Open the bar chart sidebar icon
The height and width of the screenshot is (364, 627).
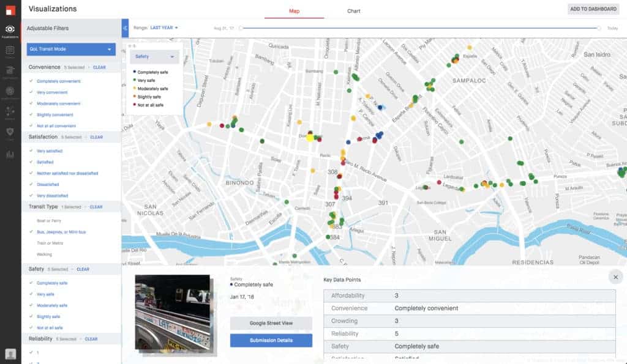coord(10,154)
